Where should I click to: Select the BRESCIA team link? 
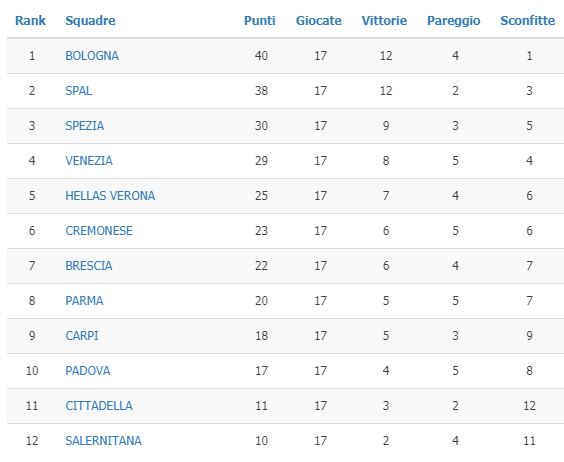[89, 266]
